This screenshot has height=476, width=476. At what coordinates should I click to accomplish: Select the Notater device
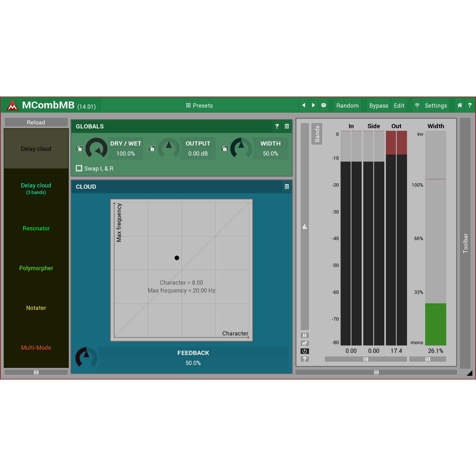pyautogui.click(x=36, y=308)
